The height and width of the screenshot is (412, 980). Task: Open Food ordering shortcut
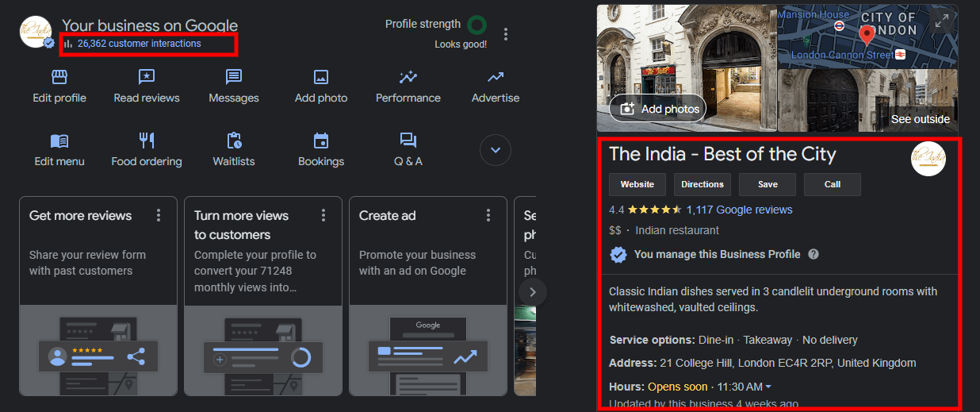[147, 150]
